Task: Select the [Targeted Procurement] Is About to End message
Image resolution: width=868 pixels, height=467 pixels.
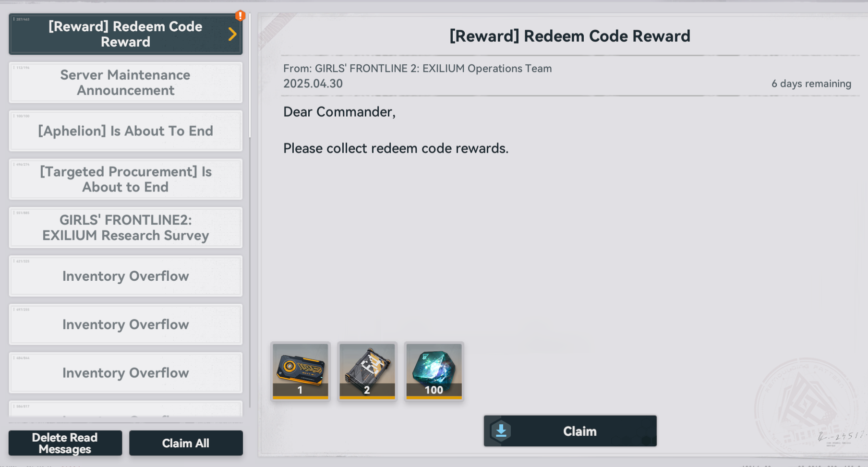Action: (125, 179)
